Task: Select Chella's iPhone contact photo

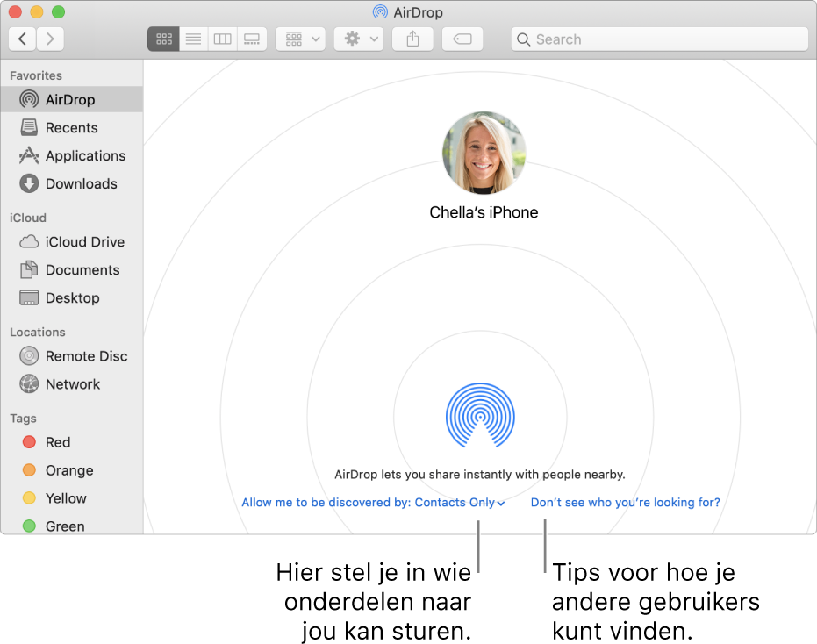Action: tap(484, 153)
